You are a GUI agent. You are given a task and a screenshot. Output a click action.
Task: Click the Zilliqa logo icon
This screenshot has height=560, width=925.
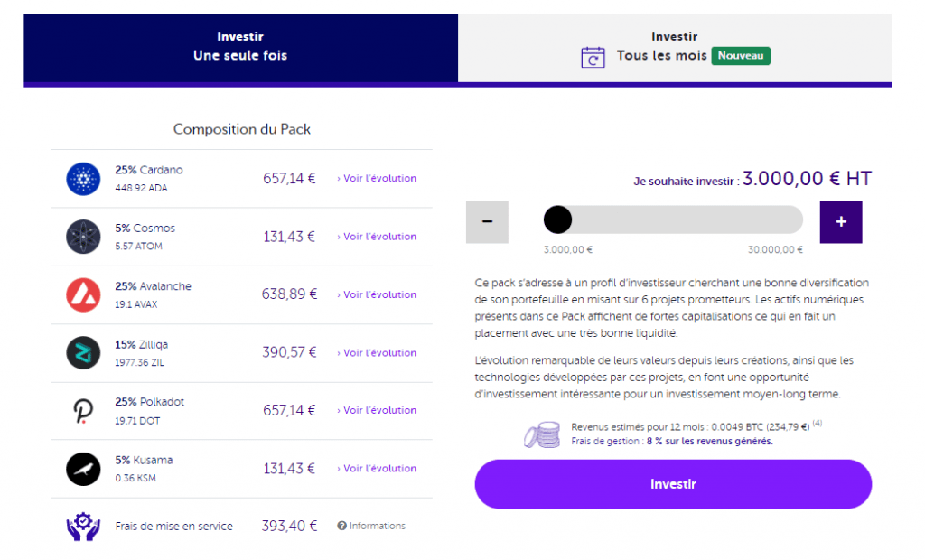point(83,352)
